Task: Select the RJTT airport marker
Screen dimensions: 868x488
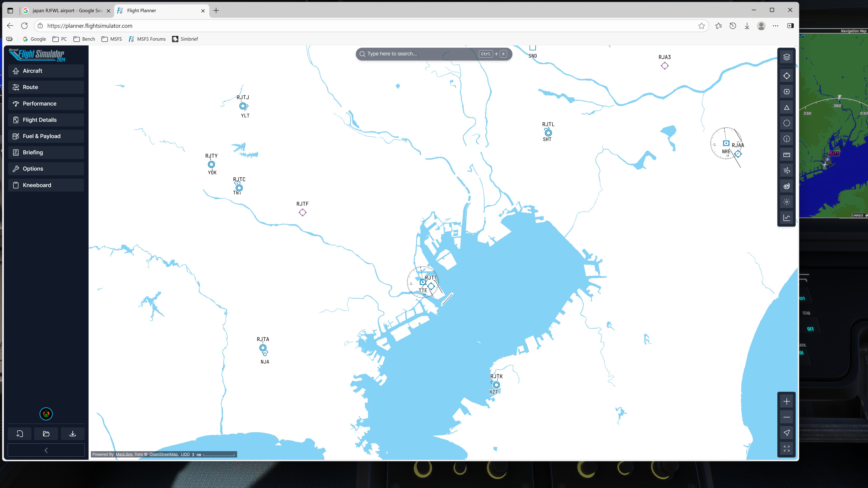Action: coord(431,286)
